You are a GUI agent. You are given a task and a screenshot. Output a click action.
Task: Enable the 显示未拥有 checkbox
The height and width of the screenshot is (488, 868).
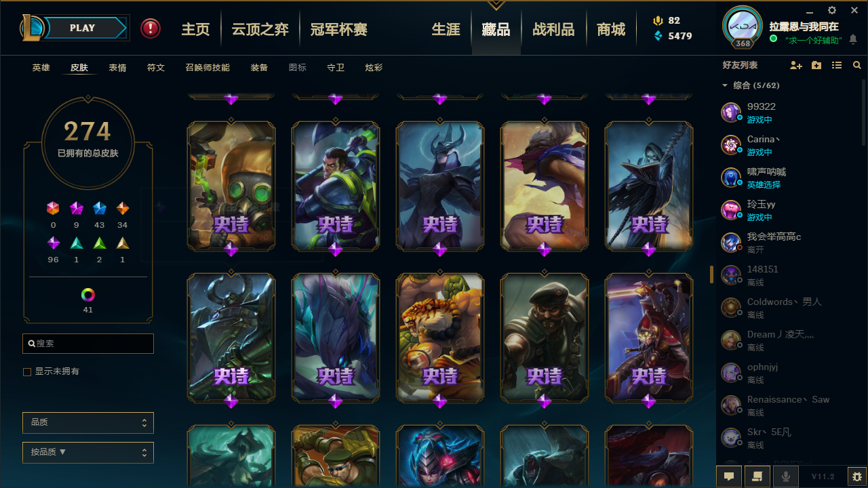point(27,372)
